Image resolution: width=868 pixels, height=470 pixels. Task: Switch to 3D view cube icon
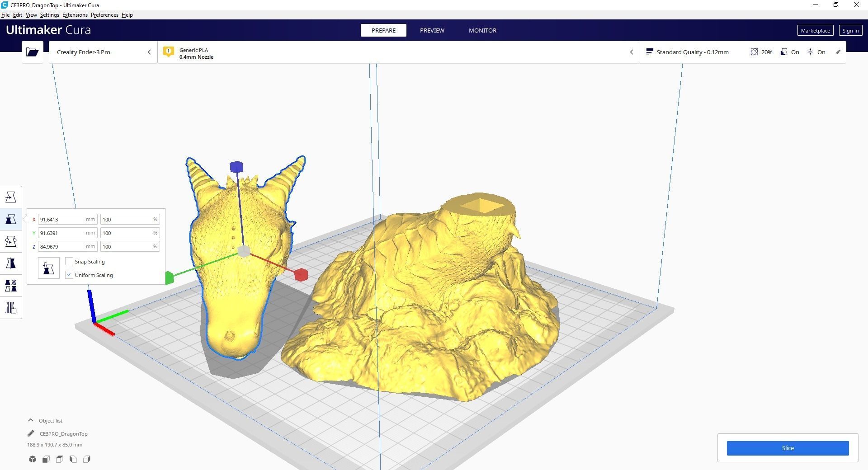click(x=33, y=459)
